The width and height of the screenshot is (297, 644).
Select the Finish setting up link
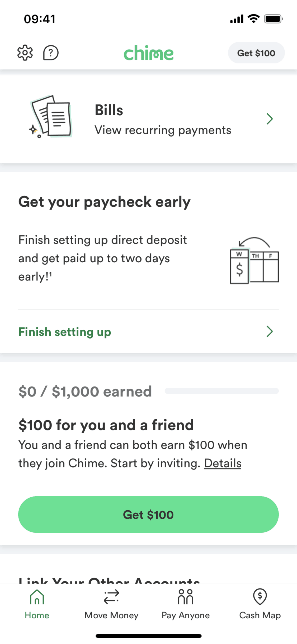pyautogui.click(x=65, y=332)
